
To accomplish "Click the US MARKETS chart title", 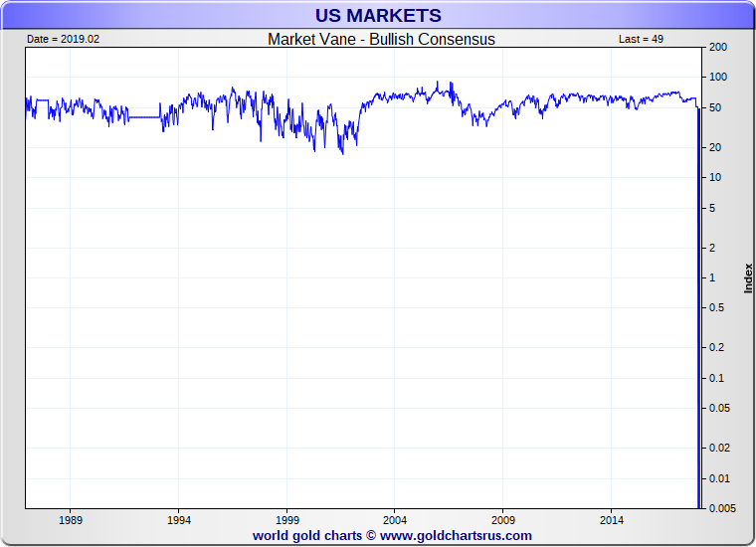I will pyautogui.click(x=378, y=16).
